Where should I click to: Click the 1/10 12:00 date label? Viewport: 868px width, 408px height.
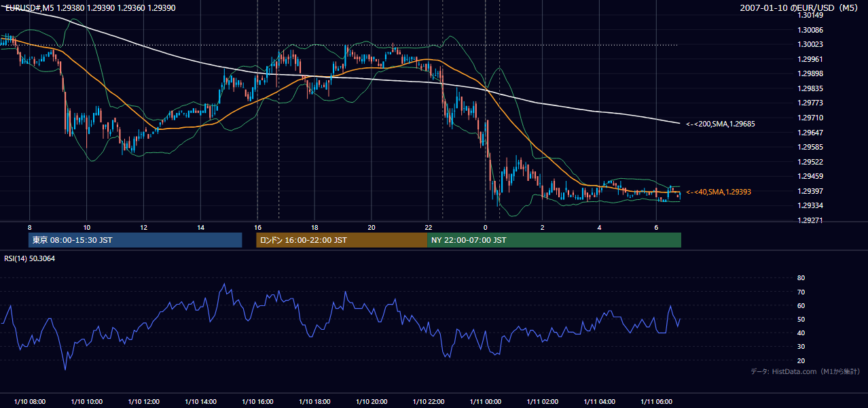143,402
